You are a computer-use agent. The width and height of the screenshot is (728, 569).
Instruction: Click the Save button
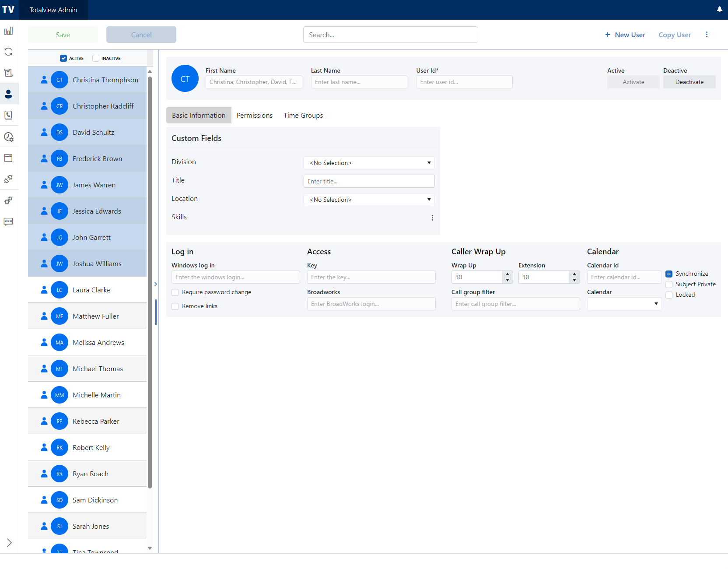click(63, 35)
